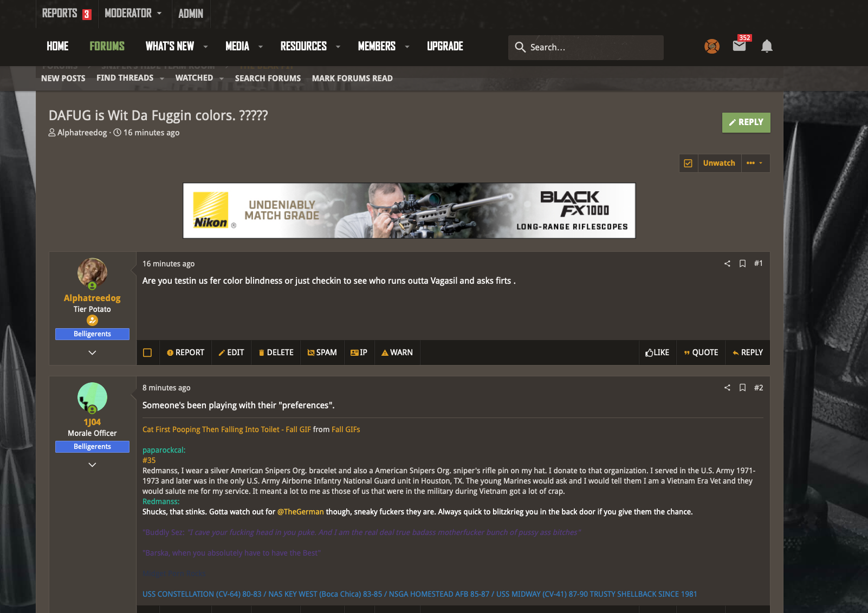
Task: Mark post #1 as spam
Action: pos(322,353)
